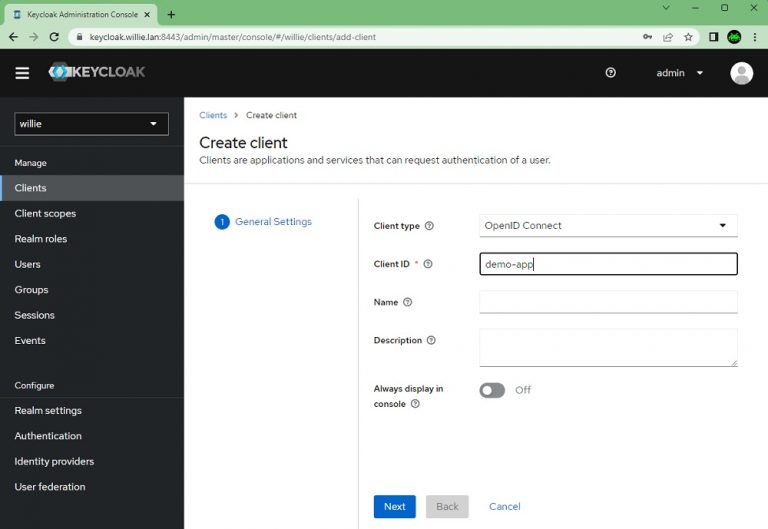Open the hamburger navigation menu
768x529 pixels.
coord(22,73)
